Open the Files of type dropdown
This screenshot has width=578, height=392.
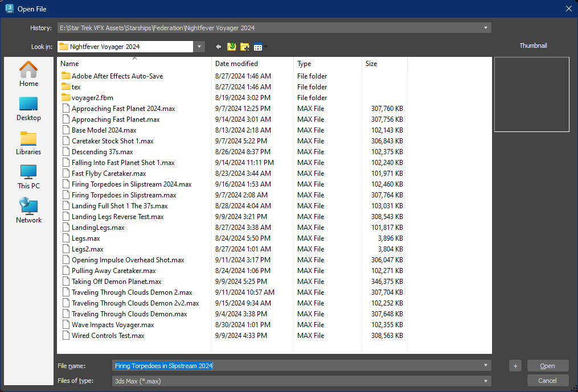pos(485,380)
